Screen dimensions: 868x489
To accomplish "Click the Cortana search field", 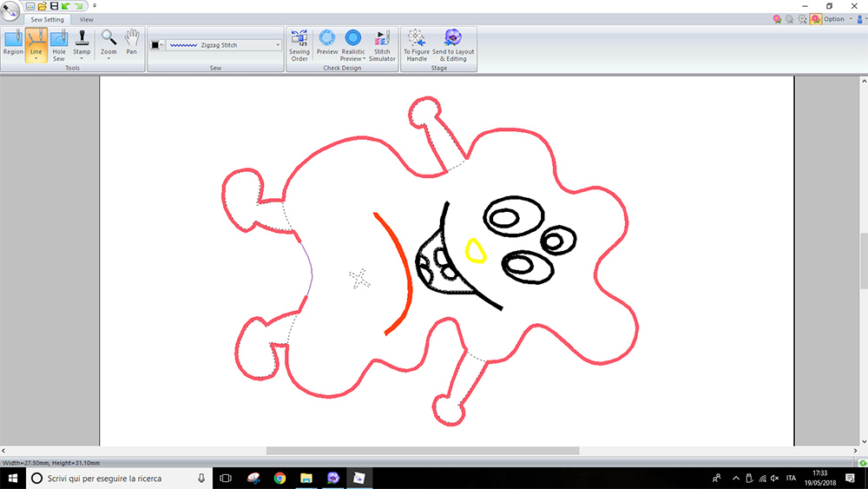I will pyautogui.click(x=119, y=478).
